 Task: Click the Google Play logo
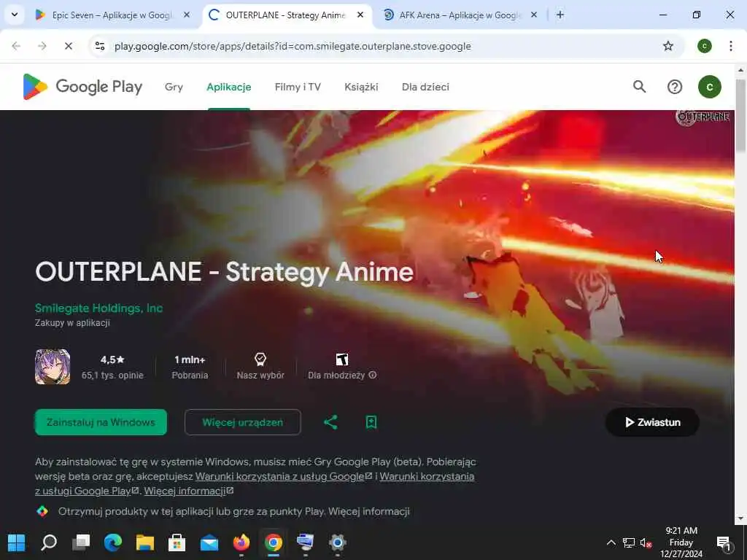tap(82, 87)
